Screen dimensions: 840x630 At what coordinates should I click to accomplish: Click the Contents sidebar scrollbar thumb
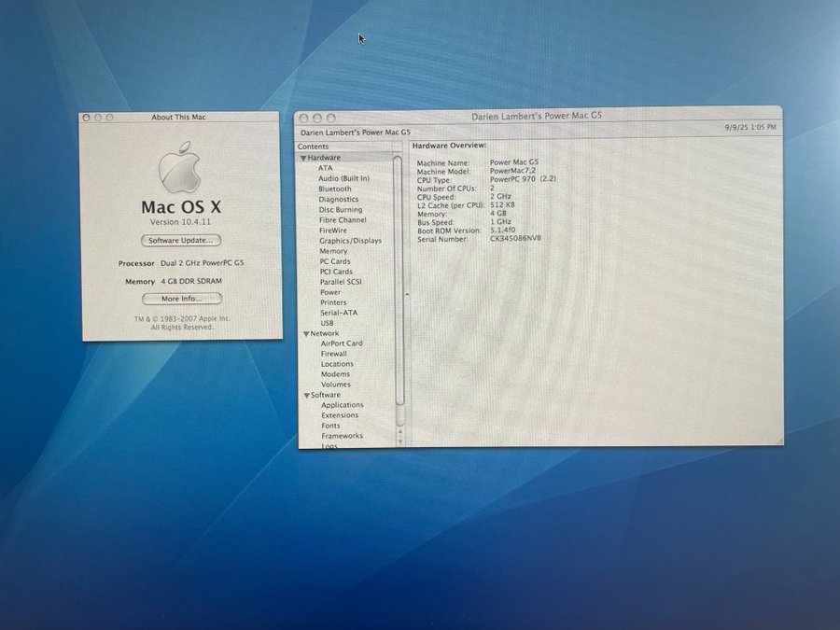coord(399,280)
